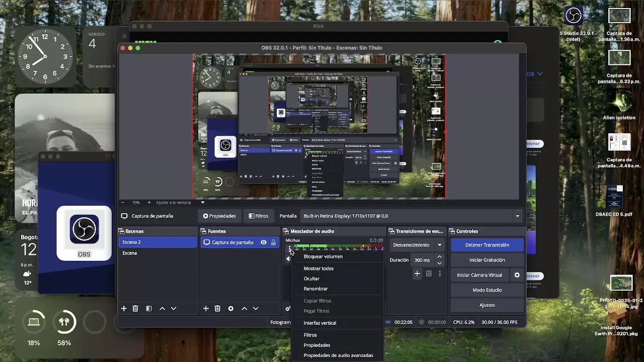Viewport: 644px width, 362px height.
Task: Open OBS Studio 32.0.1 desktop icon
Action: [573, 16]
